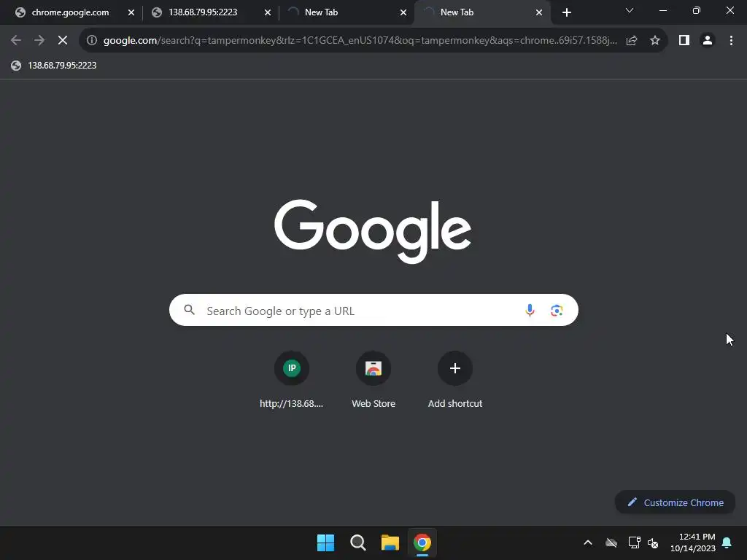The width and height of the screenshot is (747, 560).
Task: Open the Web Store shortcut
Action: click(373, 380)
